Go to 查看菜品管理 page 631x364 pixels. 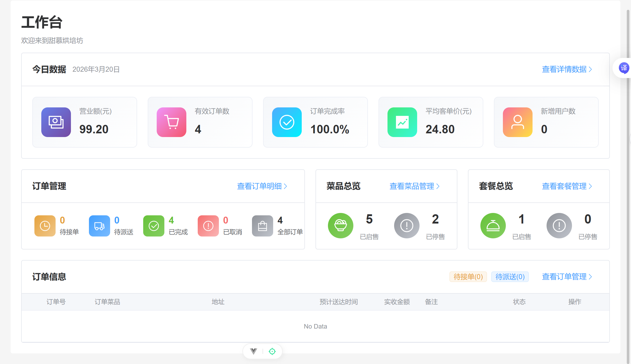coord(414,186)
